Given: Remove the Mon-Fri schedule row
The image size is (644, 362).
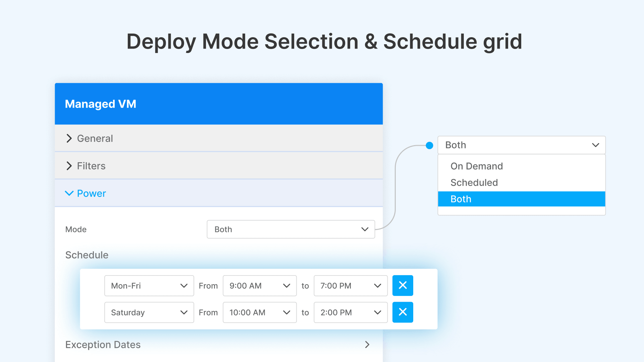Looking at the screenshot, I should coord(402,286).
